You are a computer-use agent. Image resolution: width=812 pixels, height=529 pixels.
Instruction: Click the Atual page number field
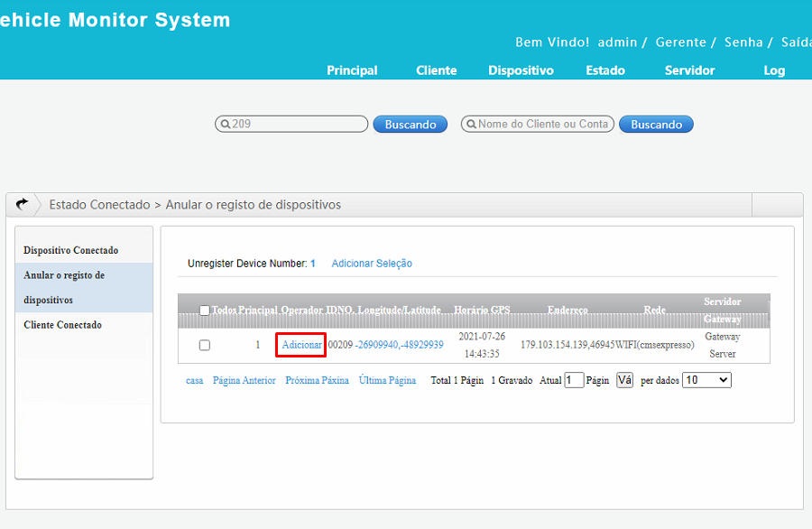coord(574,381)
